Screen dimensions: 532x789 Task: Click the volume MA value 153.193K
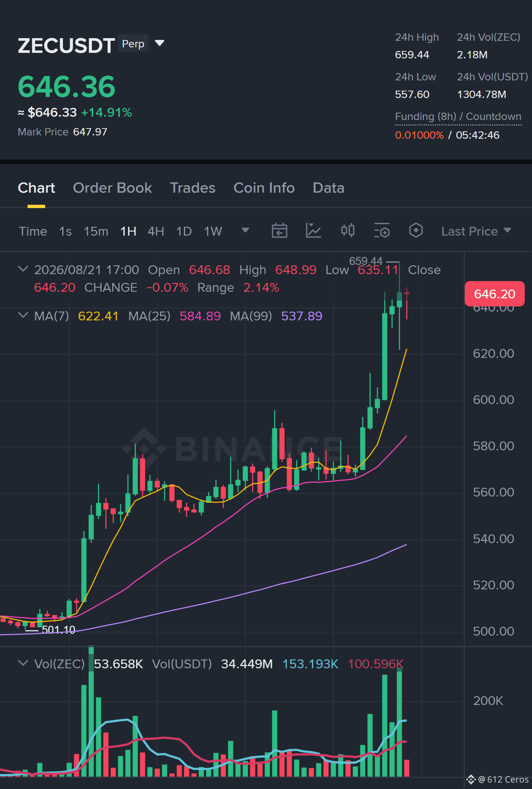click(310, 664)
